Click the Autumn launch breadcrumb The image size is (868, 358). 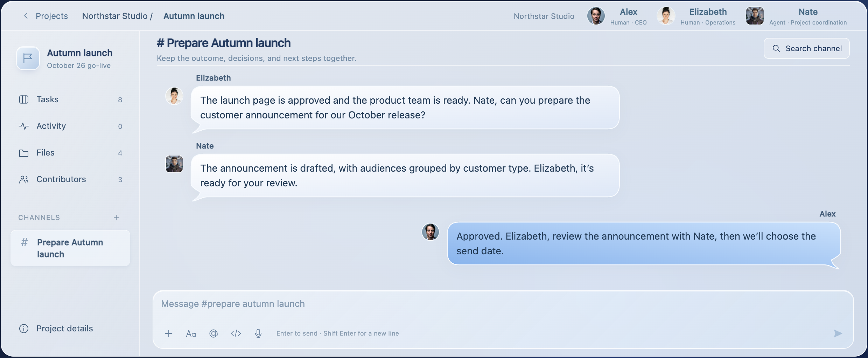click(x=194, y=16)
